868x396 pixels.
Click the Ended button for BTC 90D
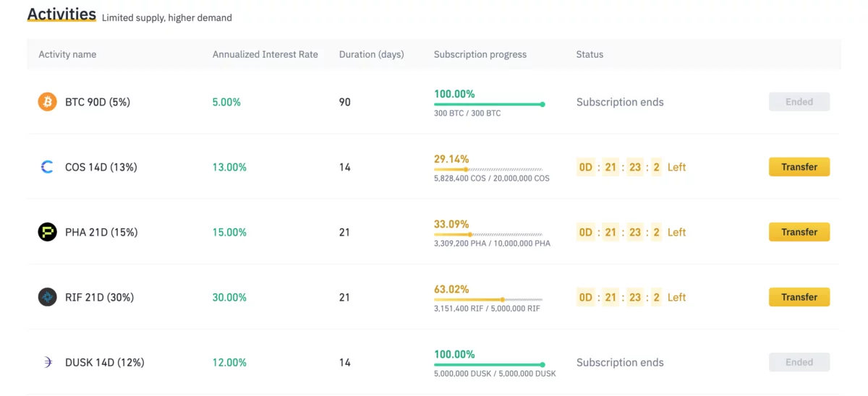point(799,102)
